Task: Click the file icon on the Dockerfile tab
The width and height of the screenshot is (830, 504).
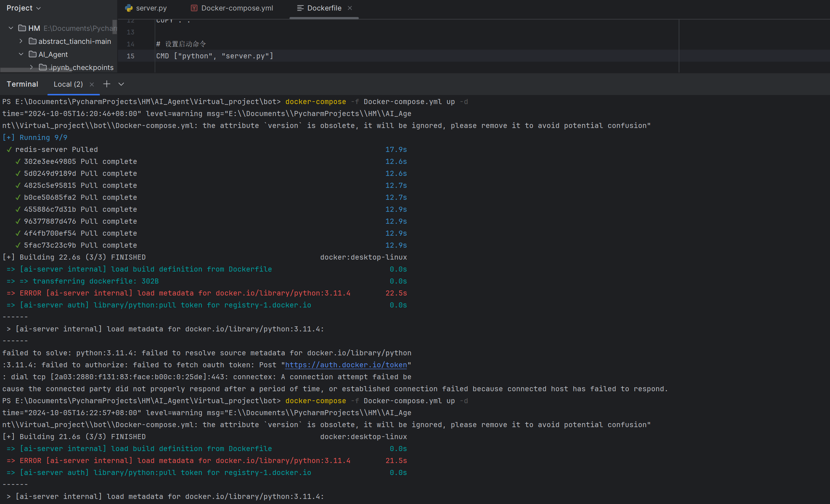Action: 300,8
